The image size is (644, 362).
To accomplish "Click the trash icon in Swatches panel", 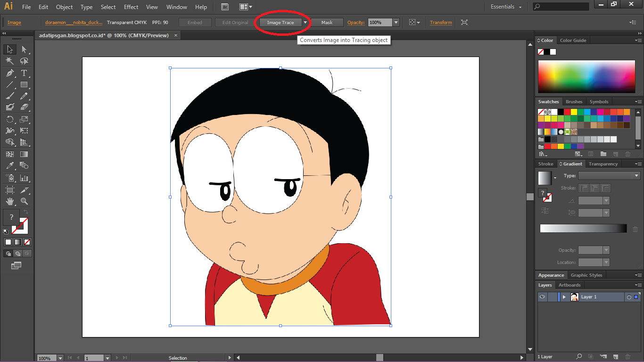I will click(x=627, y=154).
